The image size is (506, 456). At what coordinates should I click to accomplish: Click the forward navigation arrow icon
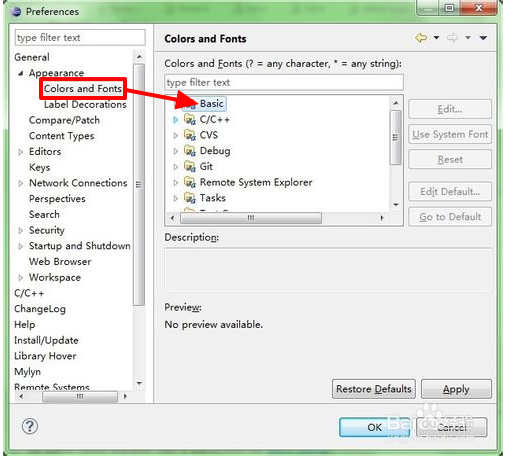pos(453,38)
